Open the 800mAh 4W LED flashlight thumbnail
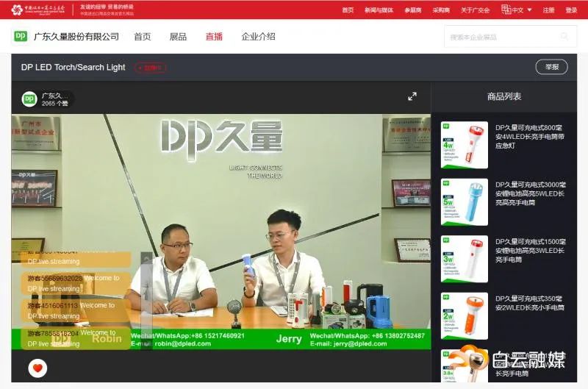The width and height of the screenshot is (588, 389). tap(464, 145)
